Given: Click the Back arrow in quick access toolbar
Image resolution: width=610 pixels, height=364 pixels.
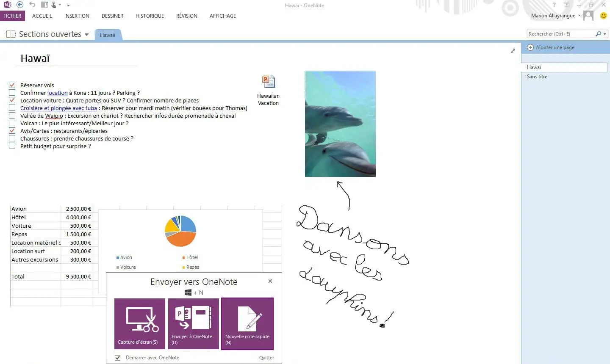Looking at the screenshot, I should tap(20, 5).
